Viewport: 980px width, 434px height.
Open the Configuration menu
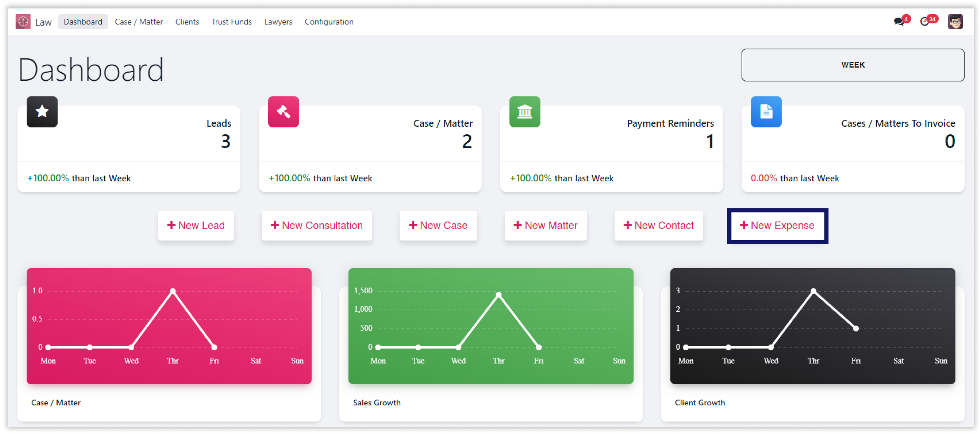(x=329, y=22)
